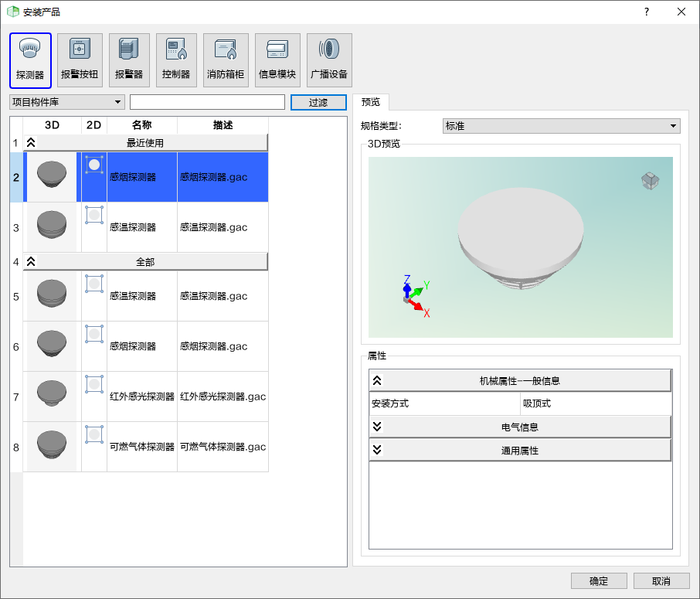Select the 广播设备 category icon

pyautogui.click(x=329, y=60)
